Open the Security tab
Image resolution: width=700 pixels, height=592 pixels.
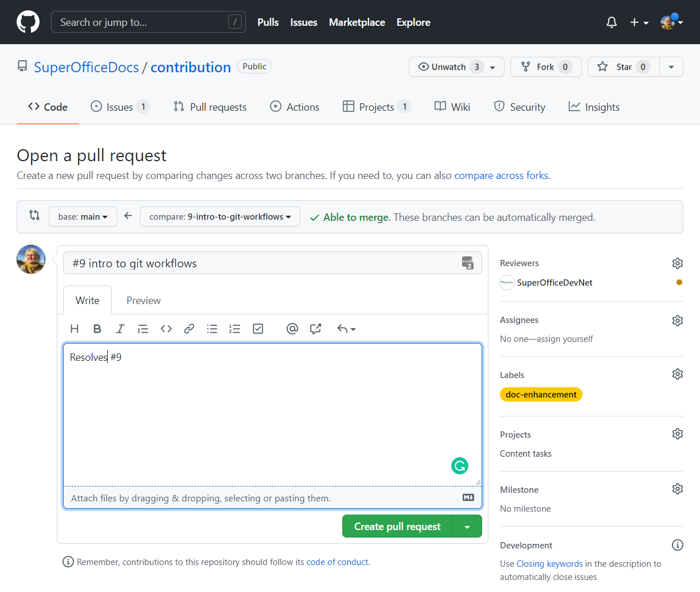point(519,107)
